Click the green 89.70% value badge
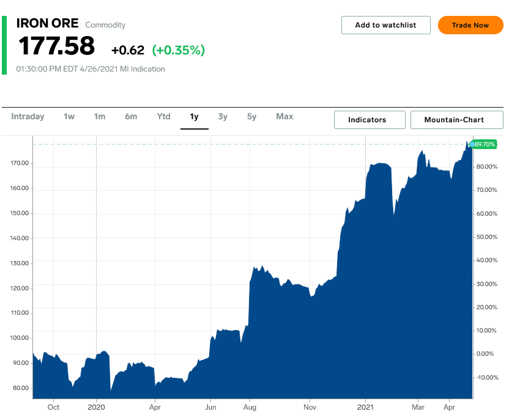Viewport: 520px width, 420px height. (485, 144)
